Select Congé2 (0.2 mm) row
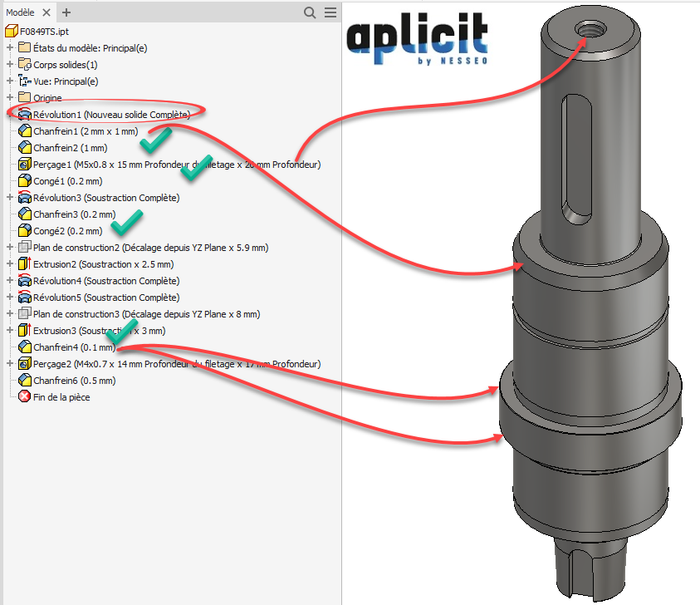The width and height of the screenshot is (700, 605). point(68,231)
